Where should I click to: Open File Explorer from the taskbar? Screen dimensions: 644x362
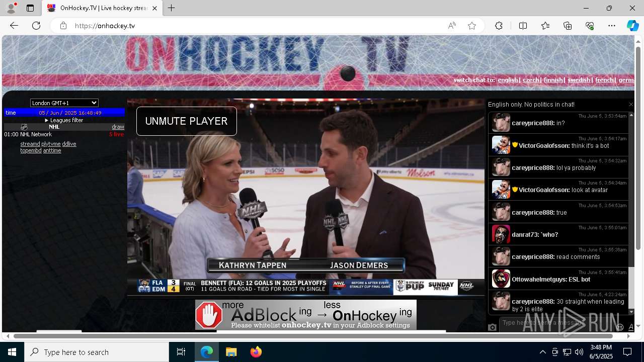(231, 352)
